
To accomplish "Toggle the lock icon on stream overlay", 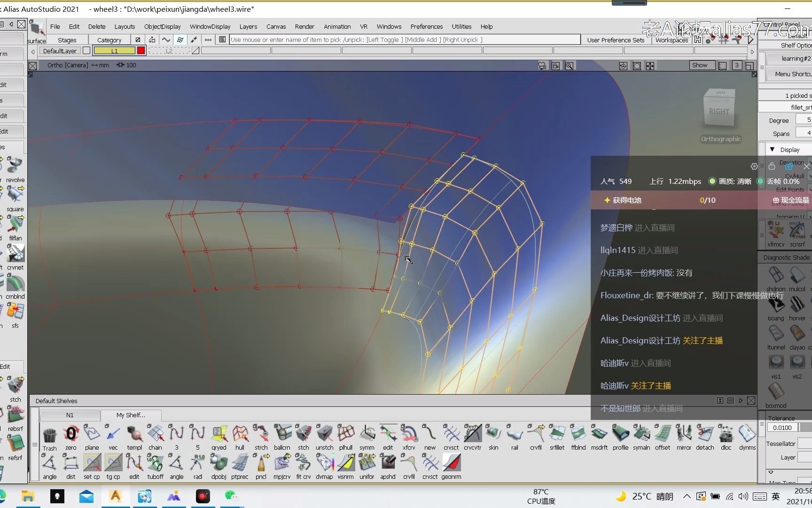I will point(772,167).
